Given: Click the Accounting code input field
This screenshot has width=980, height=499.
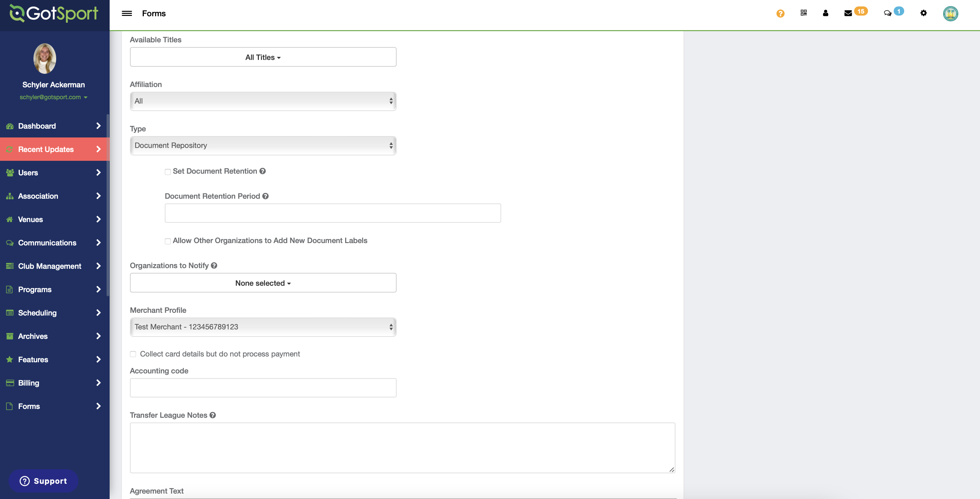Looking at the screenshot, I should tap(263, 388).
